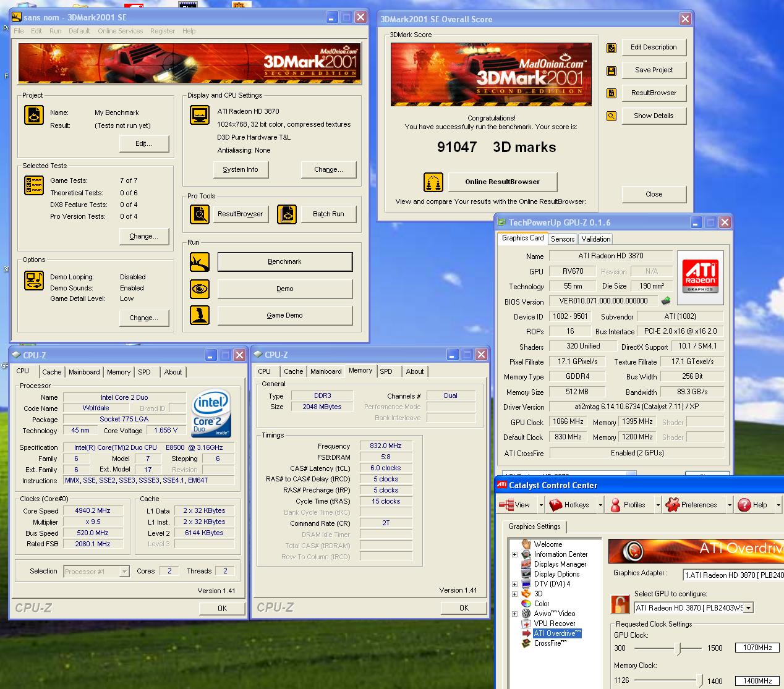This screenshot has width=784, height=689.
Task: Click the joystick icon beside Game Demo
Action: 200,315
